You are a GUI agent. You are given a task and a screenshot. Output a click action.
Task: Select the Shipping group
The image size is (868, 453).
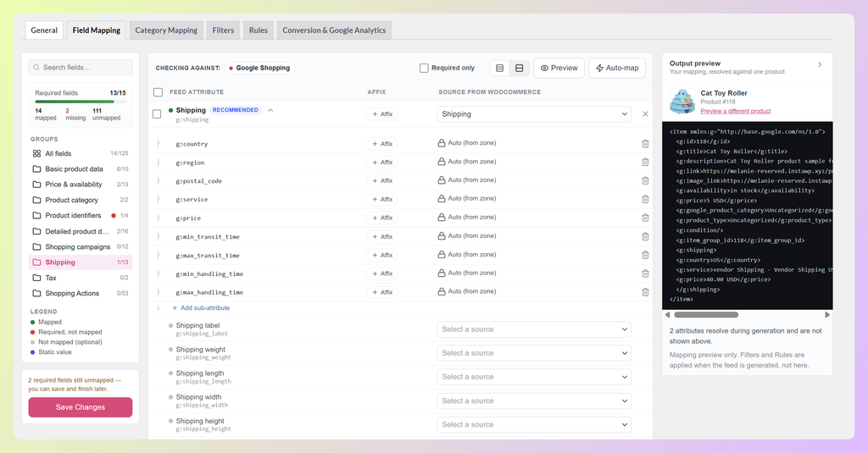[81, 262]
